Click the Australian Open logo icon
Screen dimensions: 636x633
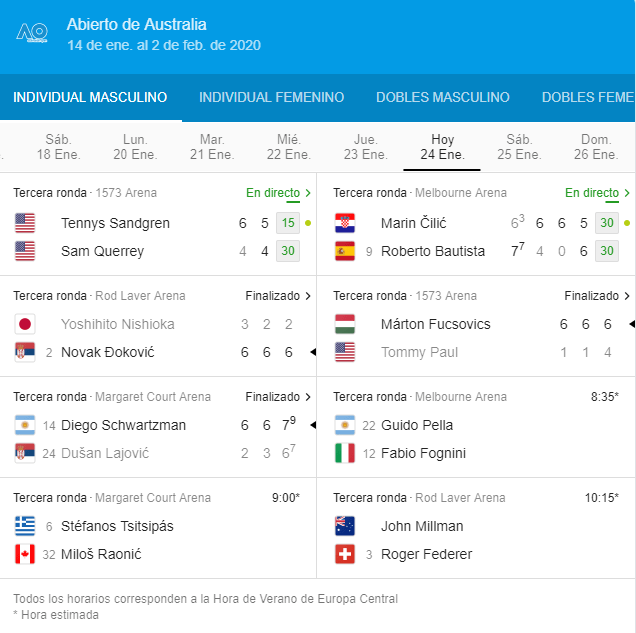point(33,34)
